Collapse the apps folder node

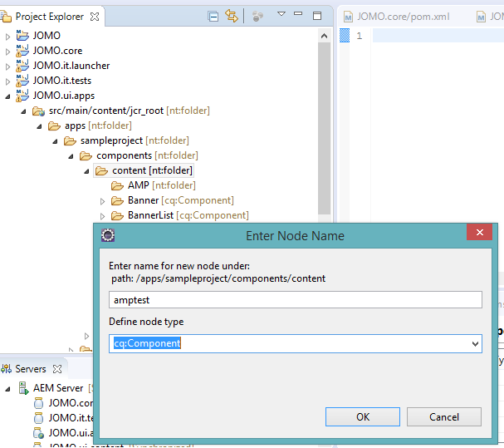(x=39, y=127)
